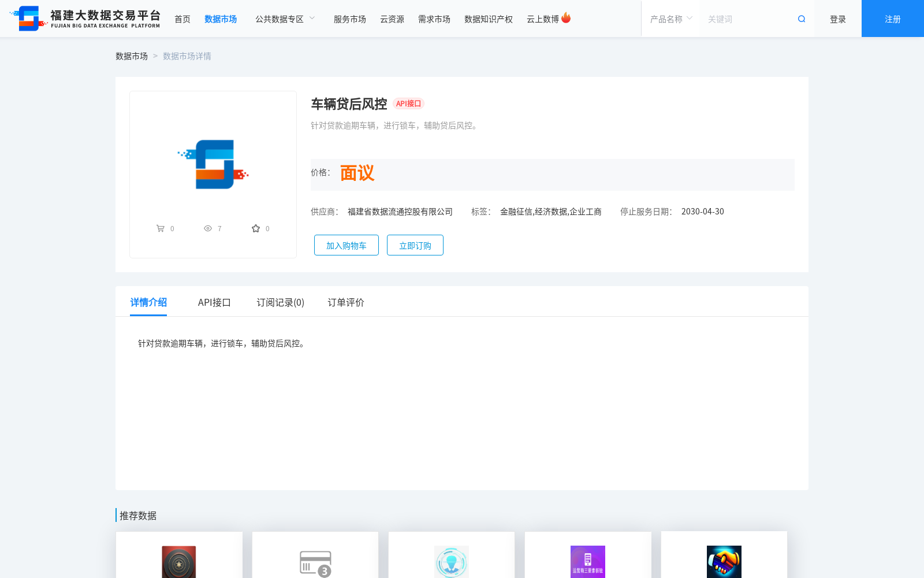Open 云上数博 navigation item
The image size is (924, 578).
pos(543,19)
